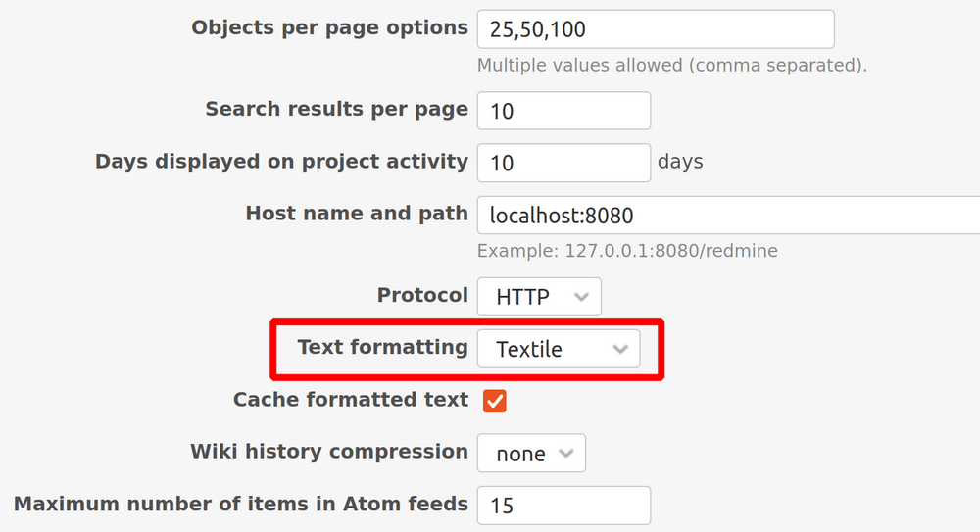Select the Days displayed on project activity field

click(x=563, y=163)
